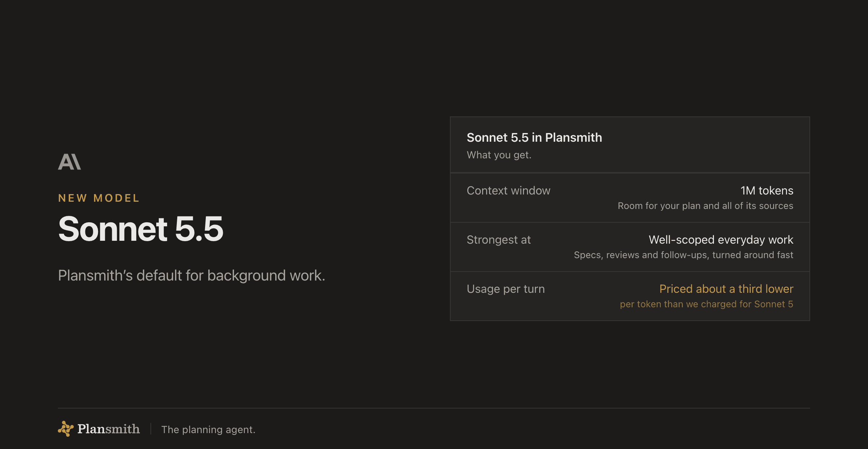The image size is (868, 449).
Task: Click "Room for your plan and all of its sources"
Action: (705, 206)
